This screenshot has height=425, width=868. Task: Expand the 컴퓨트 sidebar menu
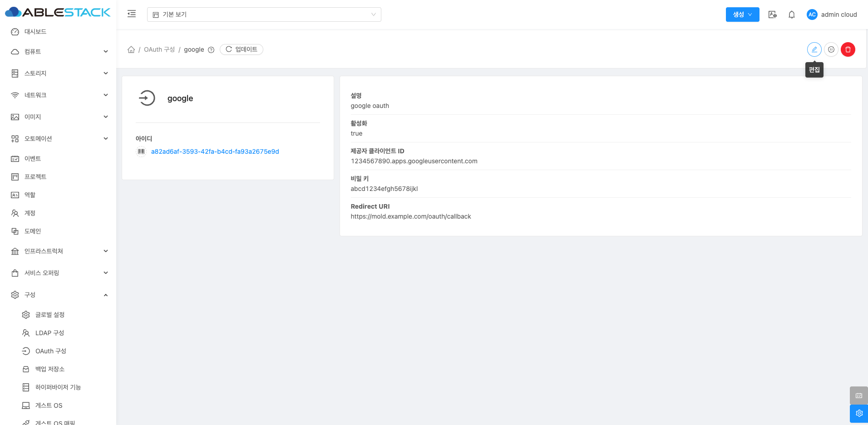[59, 52]
